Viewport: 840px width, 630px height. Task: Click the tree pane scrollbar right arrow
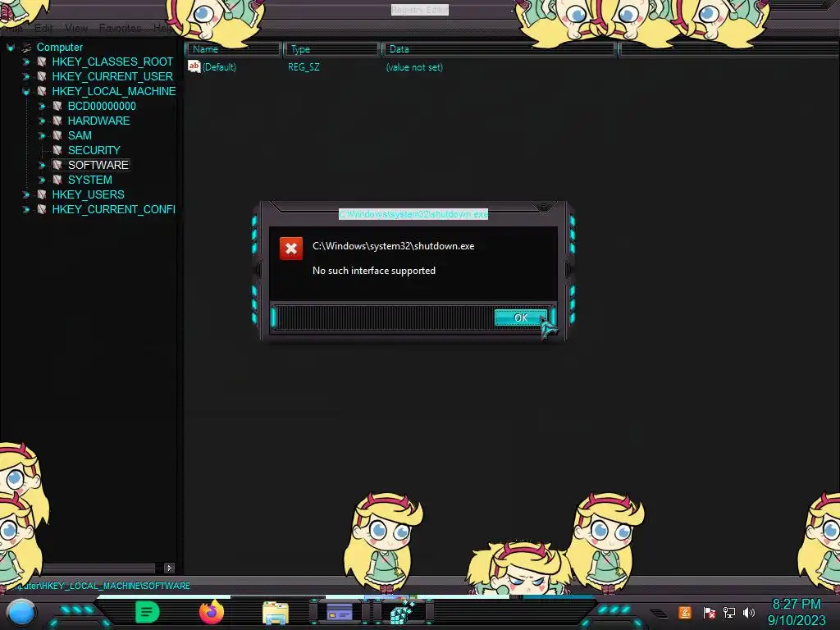[x=169, y=568]
